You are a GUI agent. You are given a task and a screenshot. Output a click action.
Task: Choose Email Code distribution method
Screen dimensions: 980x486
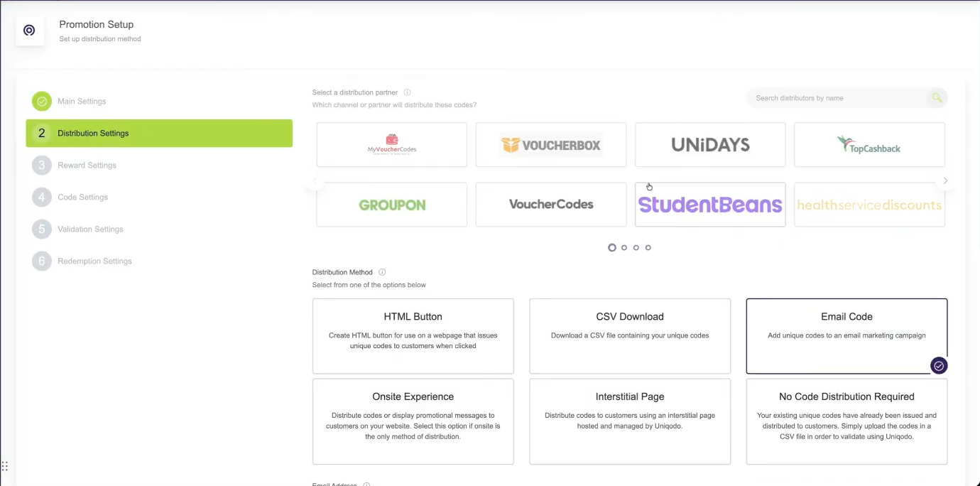846,336
